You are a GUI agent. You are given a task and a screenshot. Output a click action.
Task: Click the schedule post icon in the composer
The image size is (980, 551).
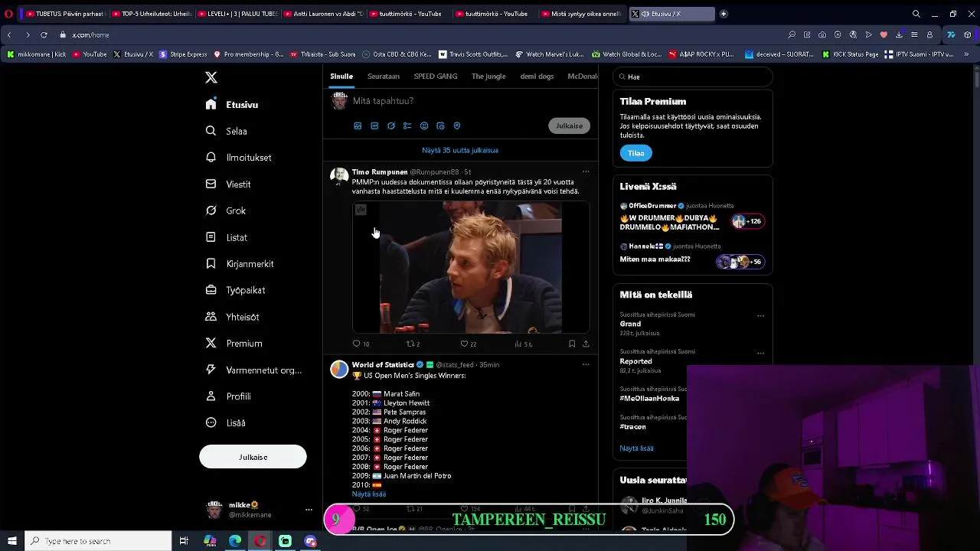[x=440, y=126]
